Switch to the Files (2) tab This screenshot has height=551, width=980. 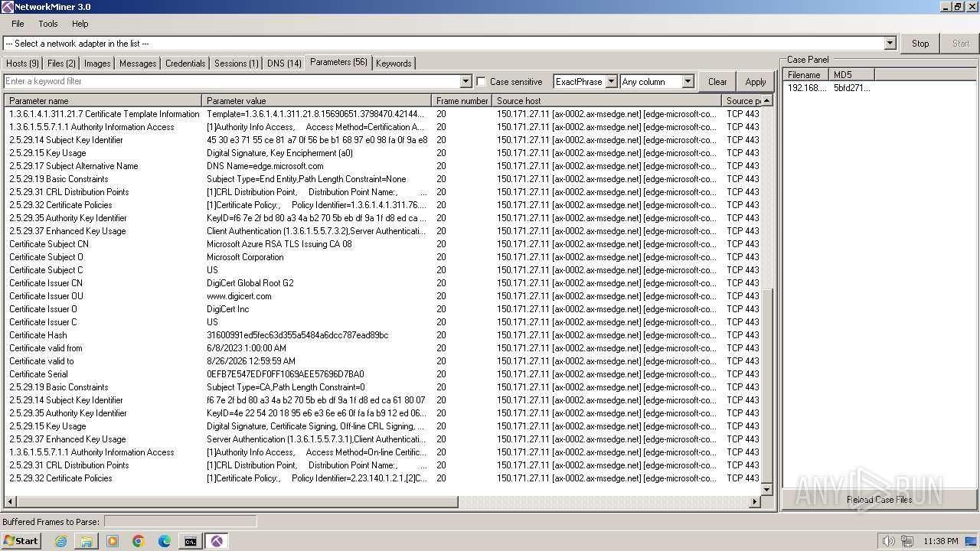[61, 64]
